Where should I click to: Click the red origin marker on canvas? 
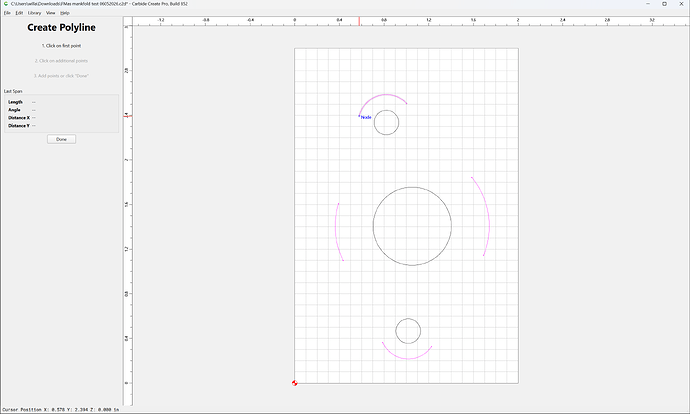(x=294, y=383)
